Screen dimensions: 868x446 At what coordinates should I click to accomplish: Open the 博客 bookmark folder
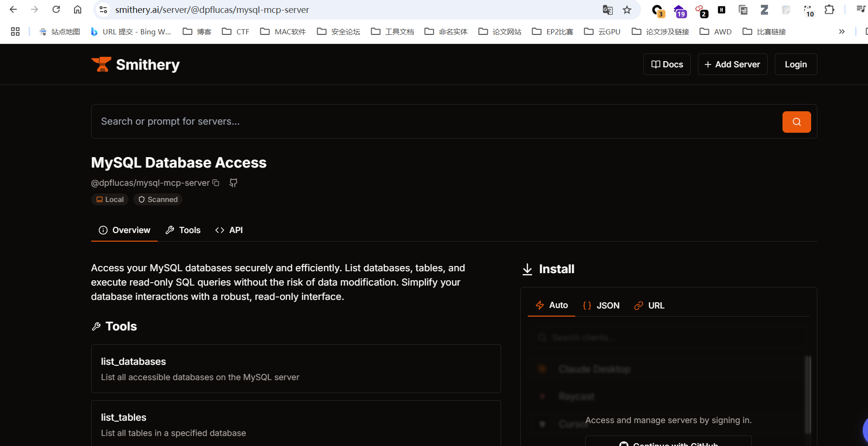tap(197, 32)
